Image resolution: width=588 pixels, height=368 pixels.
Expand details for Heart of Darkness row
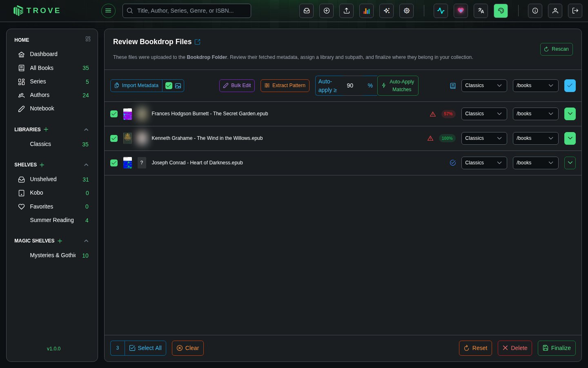click(570, 163)
